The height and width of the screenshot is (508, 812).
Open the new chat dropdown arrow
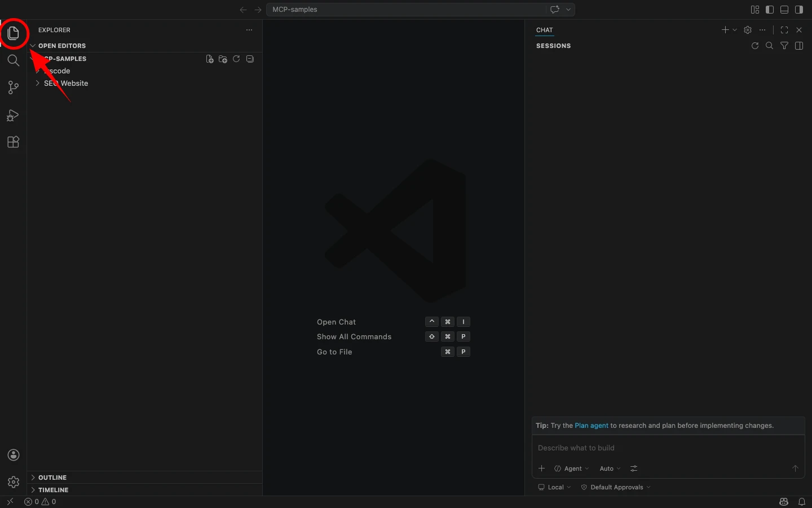(x=735, y=30)
